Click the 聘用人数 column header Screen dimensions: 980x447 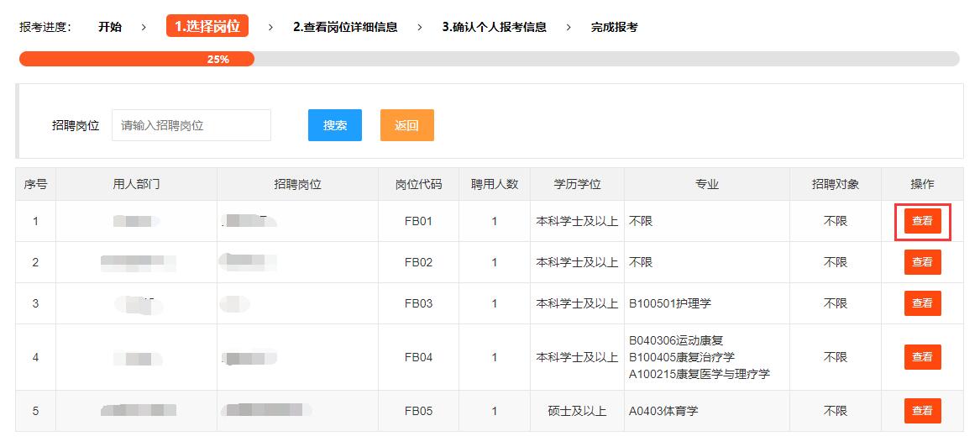pyautogui.click(x=494, y=184)
